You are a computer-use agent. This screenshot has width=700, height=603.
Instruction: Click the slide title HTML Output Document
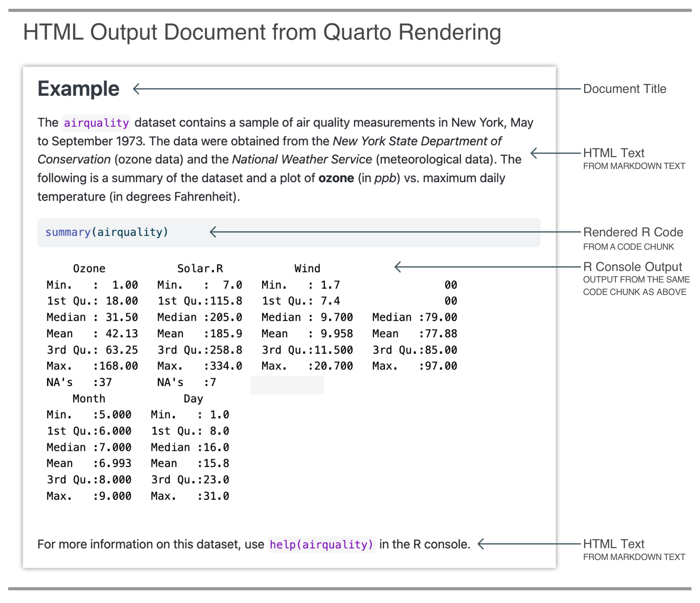(x=262, y=32)
